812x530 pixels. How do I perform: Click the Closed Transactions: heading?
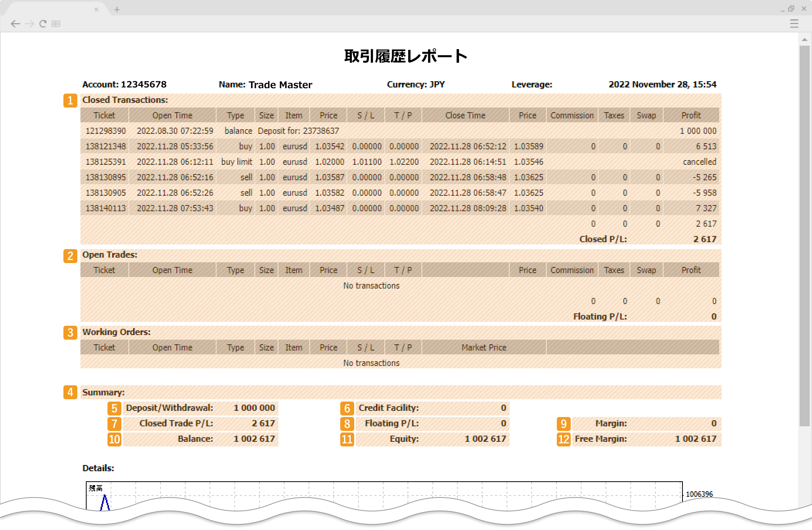point(125,100)
